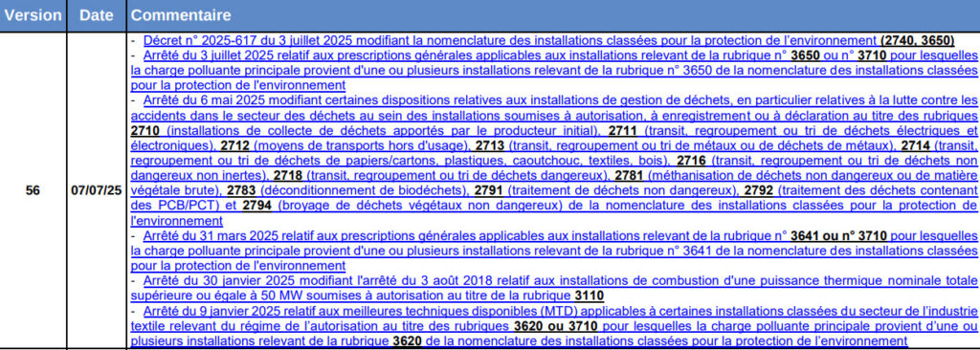Click the Commentaire column header
The width and height of the screenshot is (980, 350).
pyautogui.click(x=553, y=15)
